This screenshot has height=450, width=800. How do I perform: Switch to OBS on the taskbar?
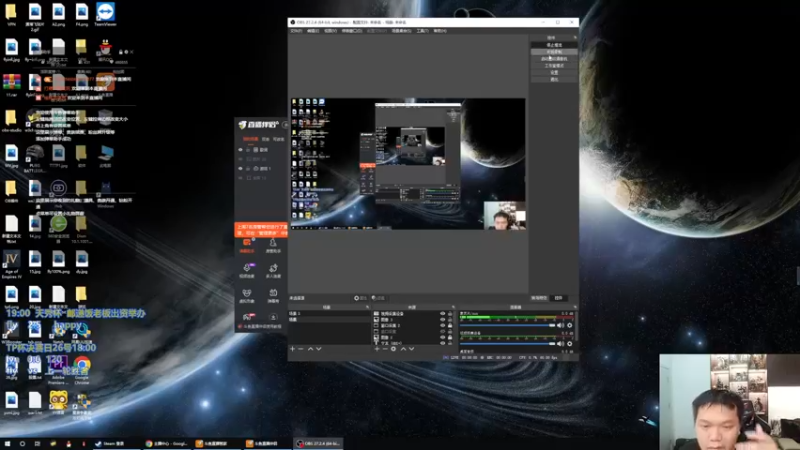coord(318,444)
